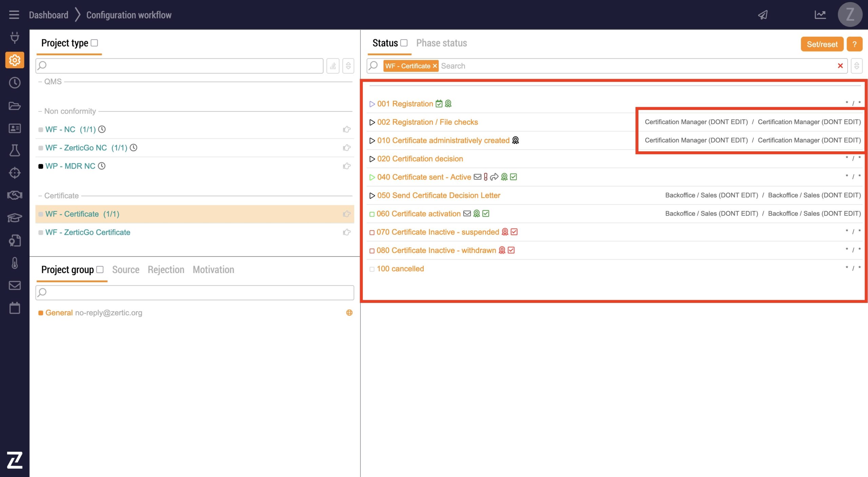Image resolution: width=868 pixels, height=477 pixels.
Task: Toggle the Project type checkbox
Action: coord(95,43)
